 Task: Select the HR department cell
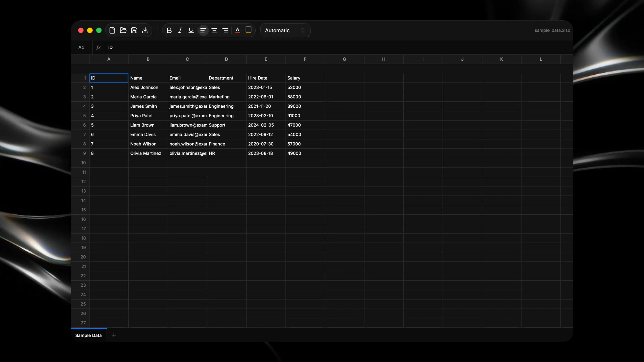point(226,153)
